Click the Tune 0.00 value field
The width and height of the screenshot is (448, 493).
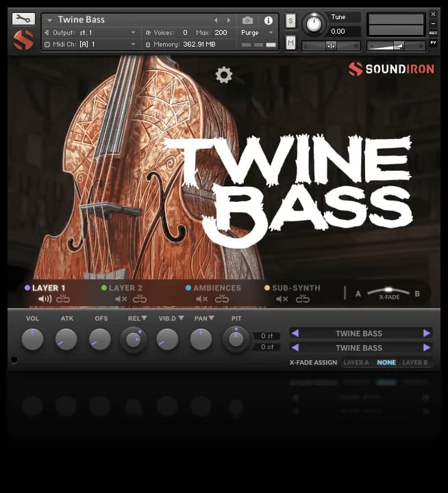coord(345,31)
